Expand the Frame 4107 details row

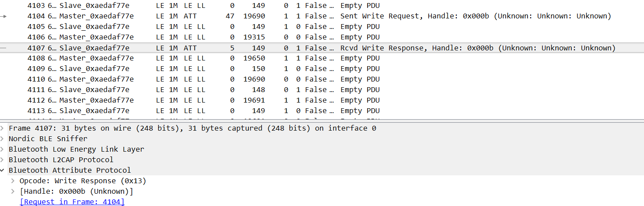pos(3,128)
